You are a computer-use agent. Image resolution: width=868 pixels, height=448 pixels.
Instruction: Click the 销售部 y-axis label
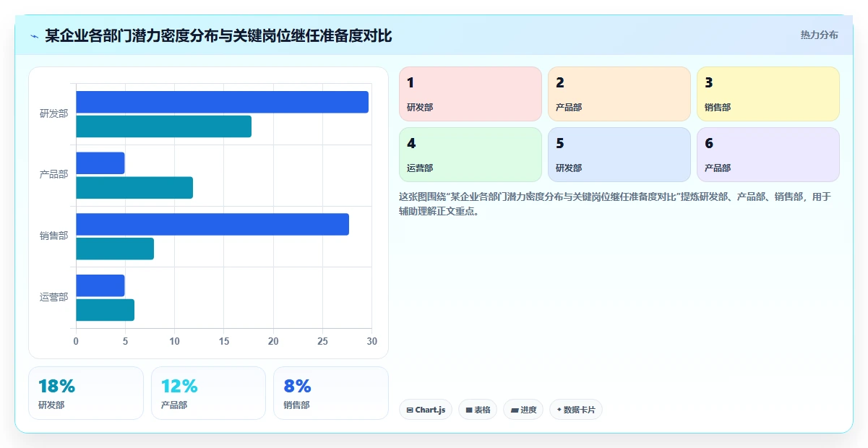click(54, 236)
